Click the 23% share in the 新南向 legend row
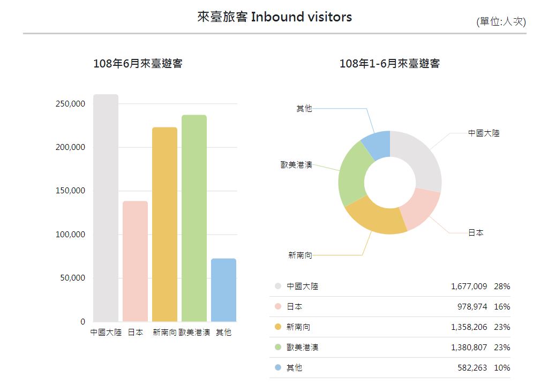This screenshot has width=548, height=392. point(502,327)
